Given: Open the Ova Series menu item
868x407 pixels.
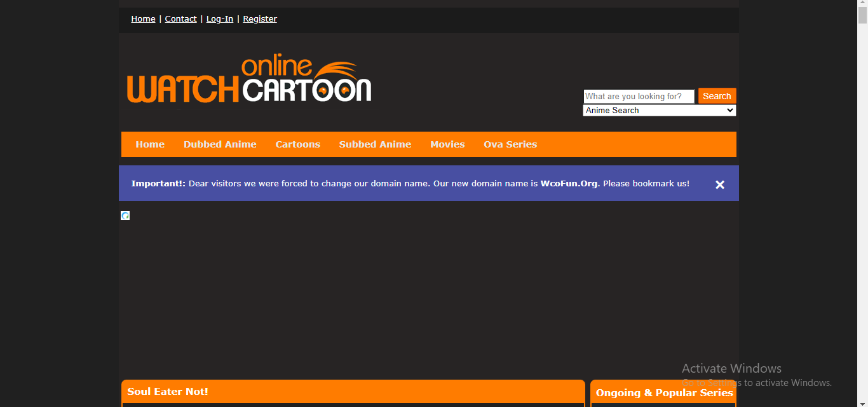Looking at the screenshot, I should [x=510, y=144].
